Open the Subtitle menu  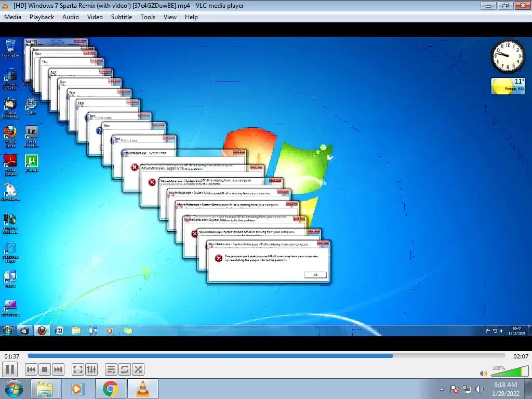122,17
